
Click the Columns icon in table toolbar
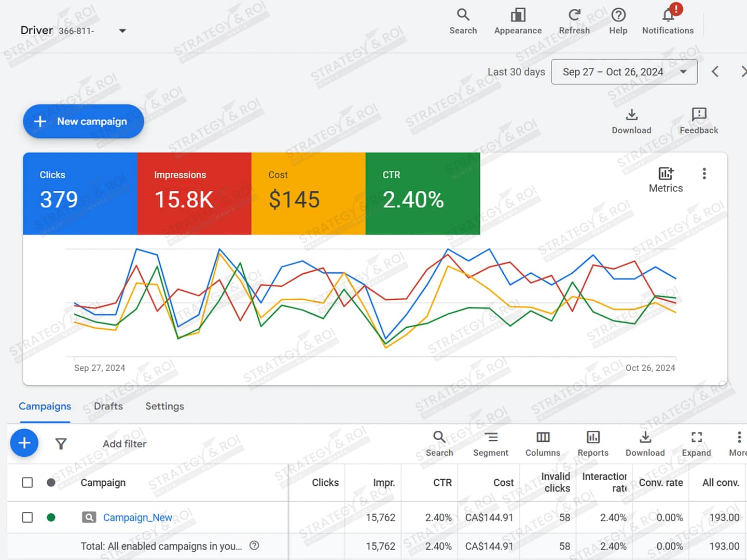coord(543,438)
